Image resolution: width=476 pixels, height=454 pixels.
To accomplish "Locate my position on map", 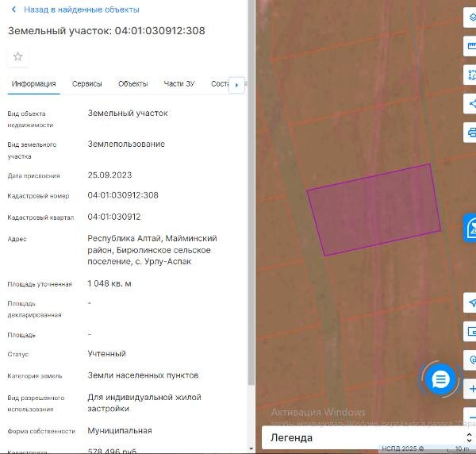I will [470, 302].
